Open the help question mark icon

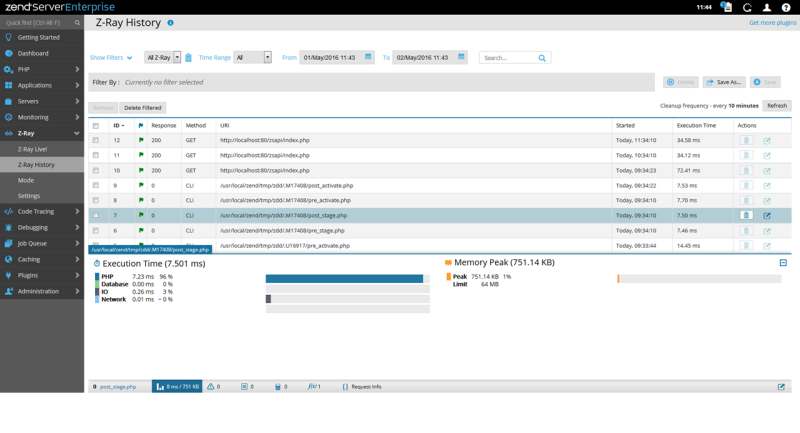[786, 8]
